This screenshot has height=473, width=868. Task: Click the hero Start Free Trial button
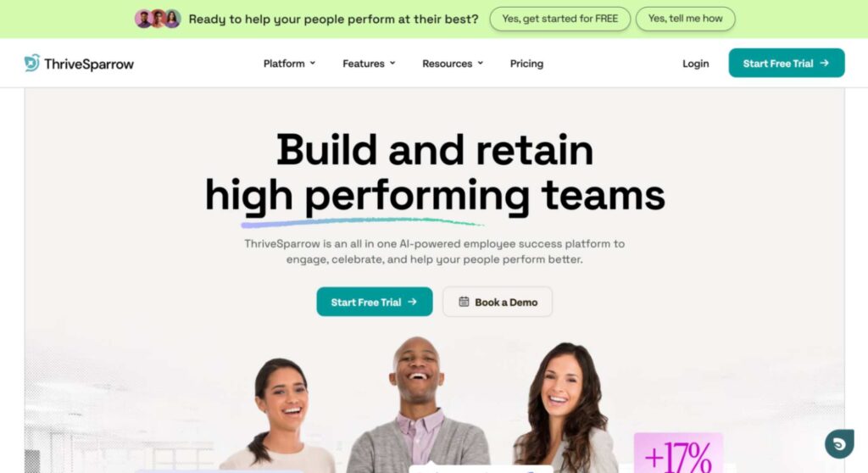[x=375, y=302]
